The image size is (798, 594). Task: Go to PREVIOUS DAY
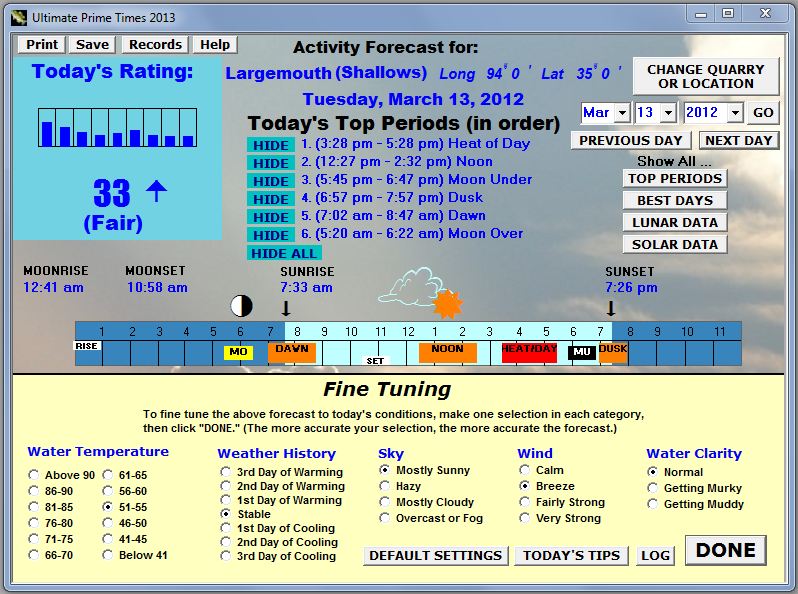(x=631, y=140)
